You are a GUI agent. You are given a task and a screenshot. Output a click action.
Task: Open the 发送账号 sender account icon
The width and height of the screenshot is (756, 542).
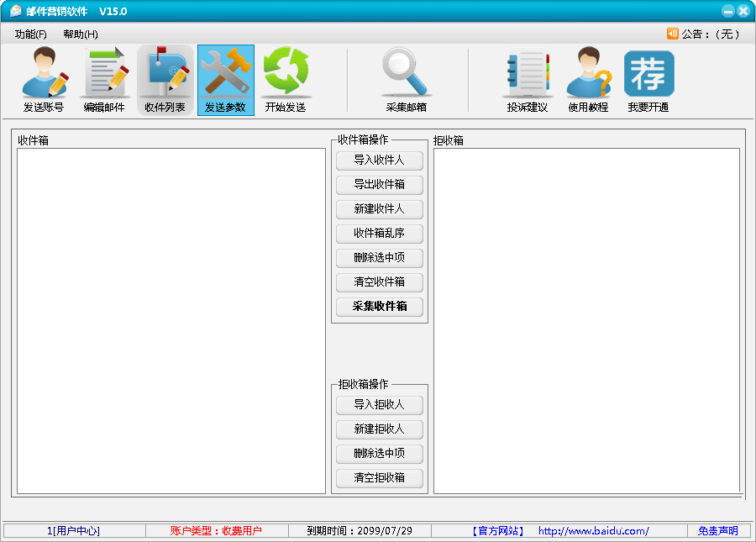(44, 80)
